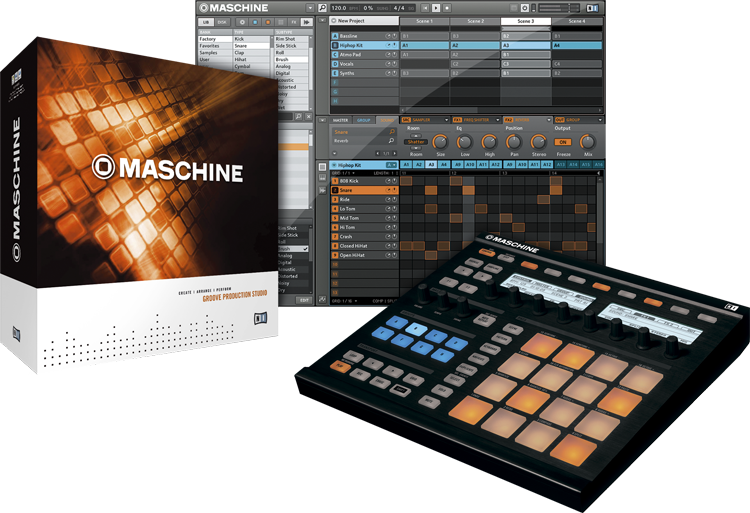
Task: Click the magnifier next to Reverb slot
Action: coord(391,141)
